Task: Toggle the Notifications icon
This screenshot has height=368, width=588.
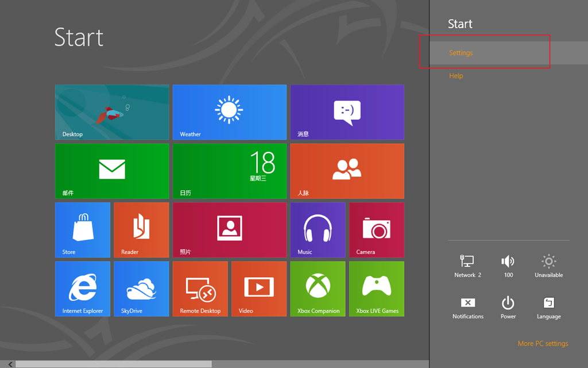Action: click(467, 308)
